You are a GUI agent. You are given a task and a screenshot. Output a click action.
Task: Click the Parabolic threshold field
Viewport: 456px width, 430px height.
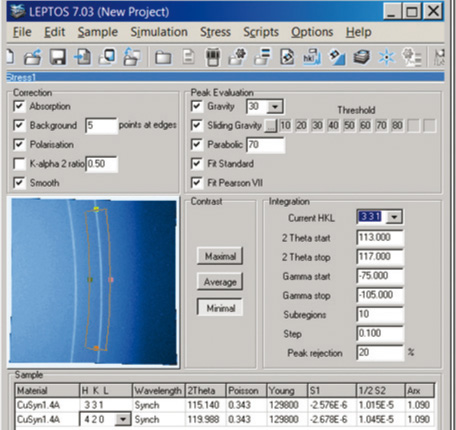pyautogui.click(x=265, y=145)
